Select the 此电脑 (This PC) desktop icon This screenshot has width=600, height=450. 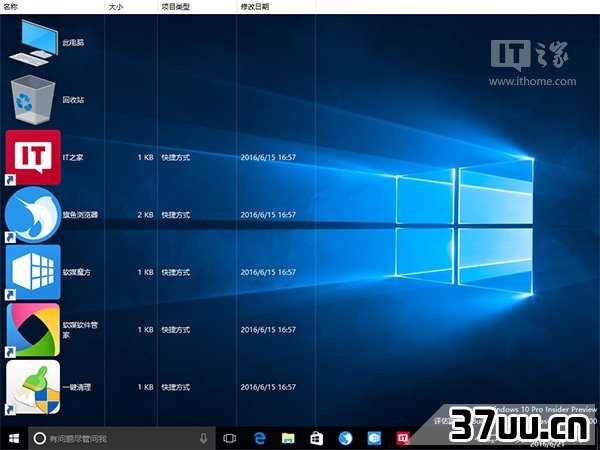click(x=33, y=43)
